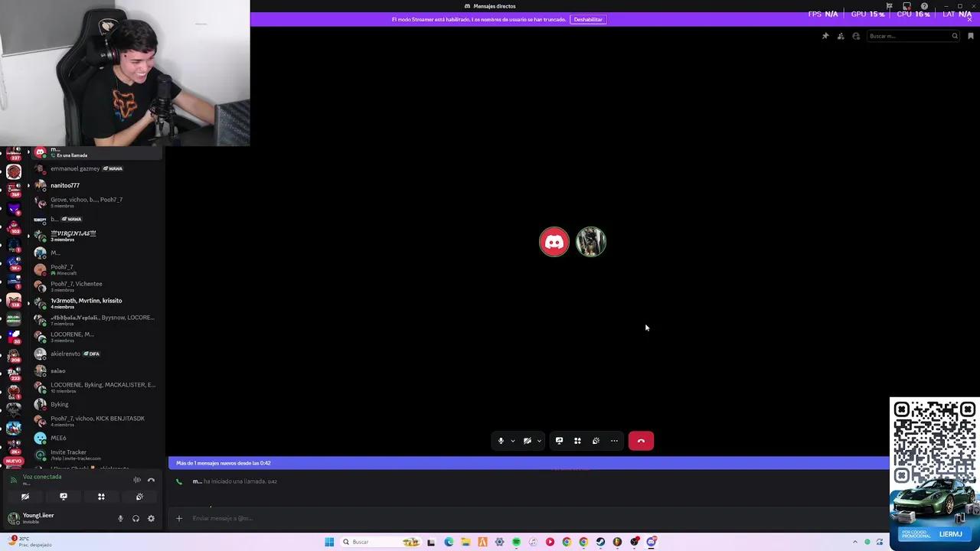Click the Deshabilitar button in the banner
Image resolution: width=980 pixels, height=551 pixels.
588,19
